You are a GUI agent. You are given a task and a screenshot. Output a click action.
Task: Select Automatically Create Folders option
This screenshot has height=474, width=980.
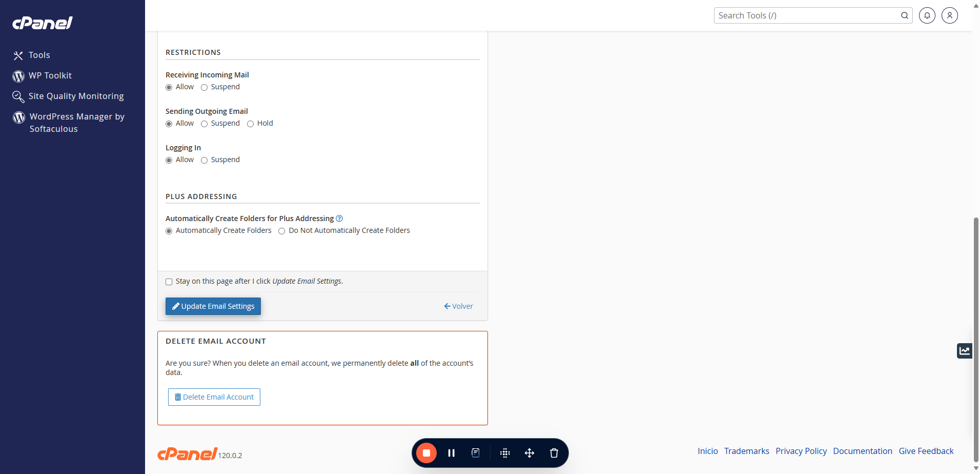[169, 231]
